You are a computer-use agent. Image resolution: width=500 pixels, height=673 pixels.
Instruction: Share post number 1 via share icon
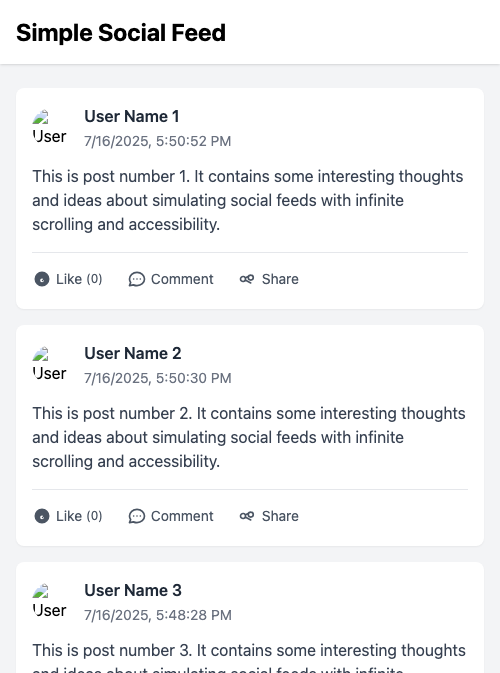click(247, 279)
